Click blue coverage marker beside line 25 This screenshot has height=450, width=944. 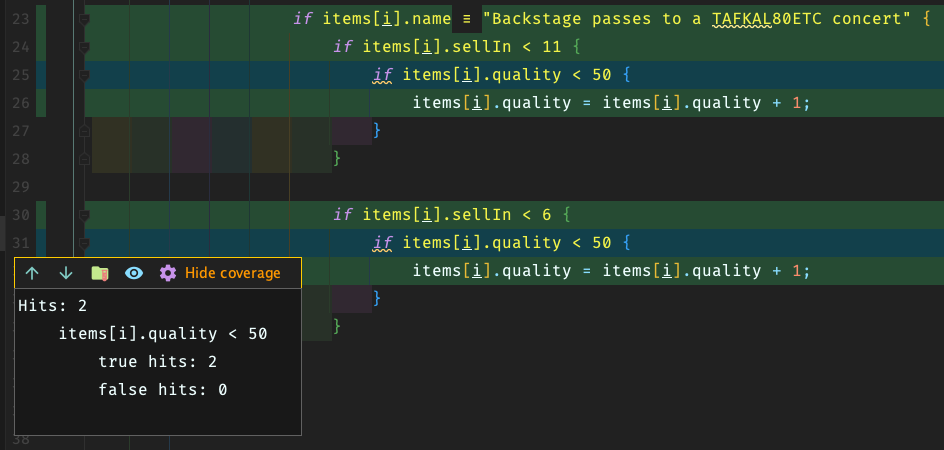pos(41,75)
